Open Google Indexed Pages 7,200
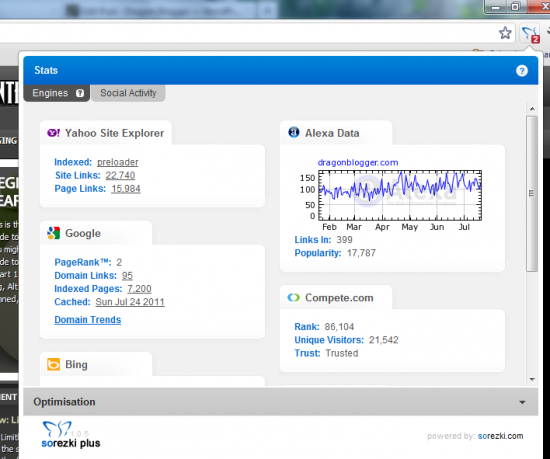 click(139, 289)
